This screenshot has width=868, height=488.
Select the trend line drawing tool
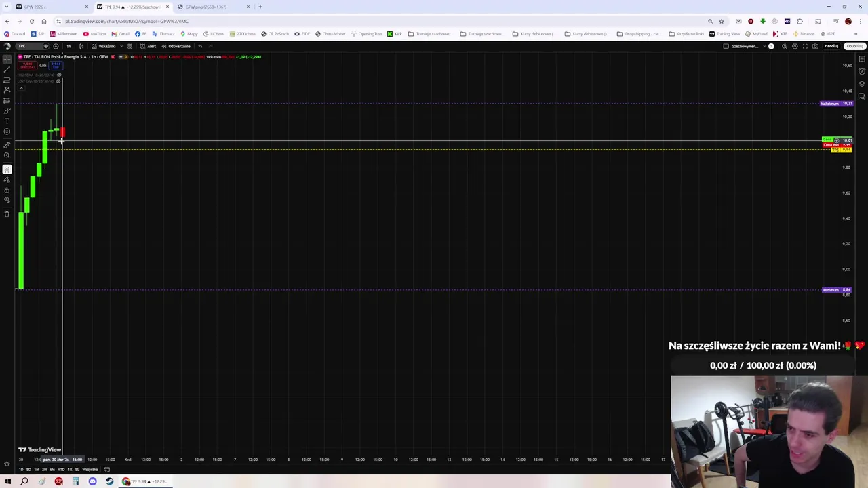tap(7, 69)
